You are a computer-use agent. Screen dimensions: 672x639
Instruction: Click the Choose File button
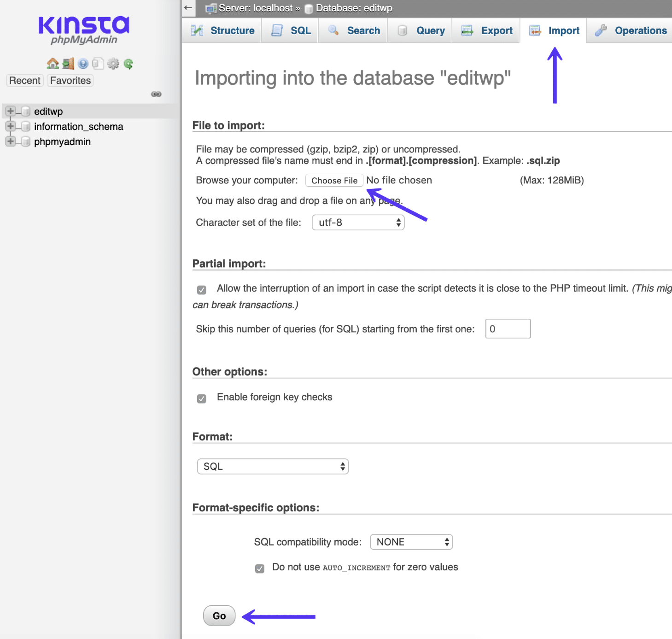[x=334, y=180]
